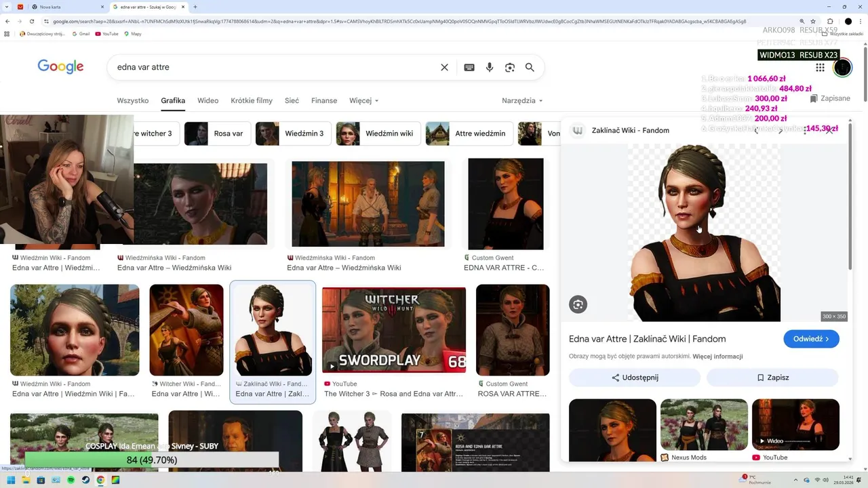Image resolution: width=868 pixels, height=488 pixels.
Task: Open the Nexus Mods related image
Action: pos(704,424)
